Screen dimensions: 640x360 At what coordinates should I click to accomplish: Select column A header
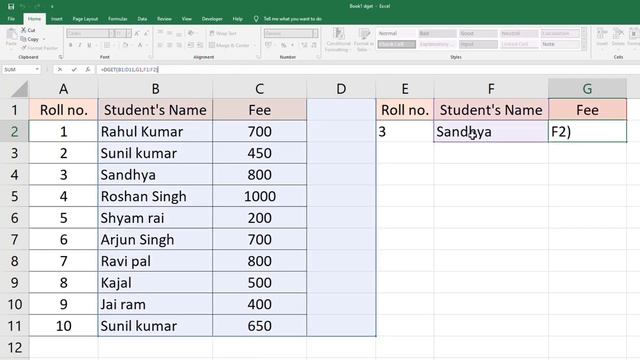pos(63,89)
